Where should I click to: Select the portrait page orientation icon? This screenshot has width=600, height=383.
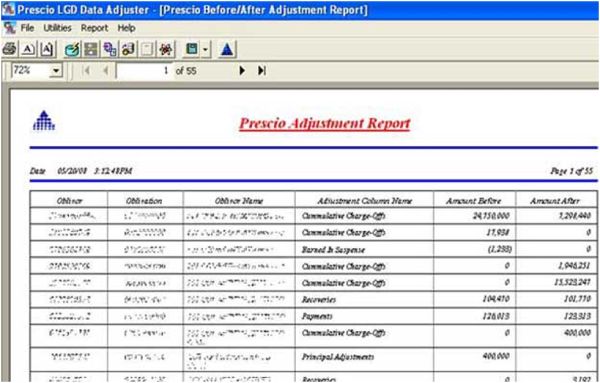click(x=47, y=49)
